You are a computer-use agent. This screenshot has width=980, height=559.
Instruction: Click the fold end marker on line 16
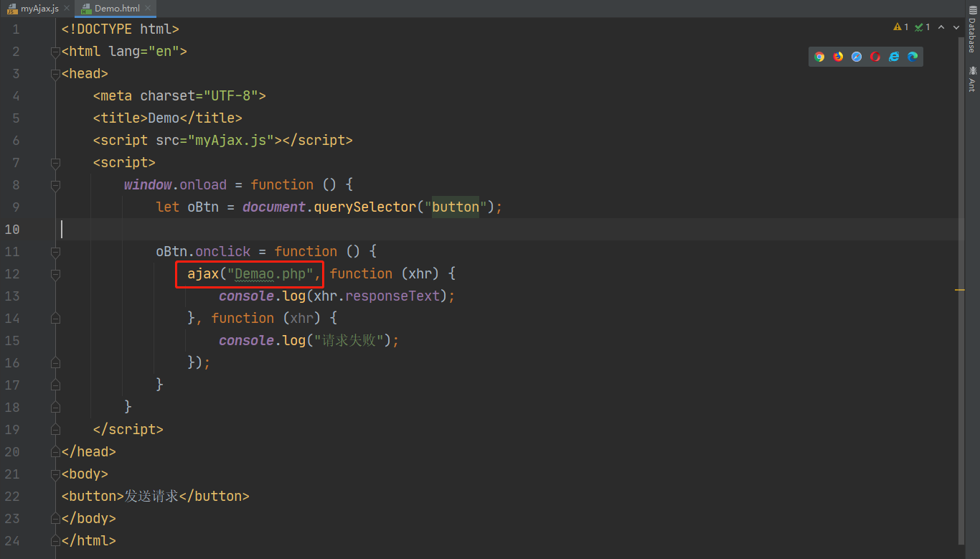point(55,363)
